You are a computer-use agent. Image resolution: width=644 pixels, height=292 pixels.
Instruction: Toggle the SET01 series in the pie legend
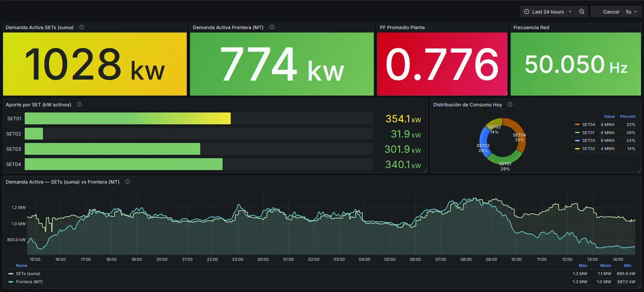pyautogui.click(x=588, y=133)
